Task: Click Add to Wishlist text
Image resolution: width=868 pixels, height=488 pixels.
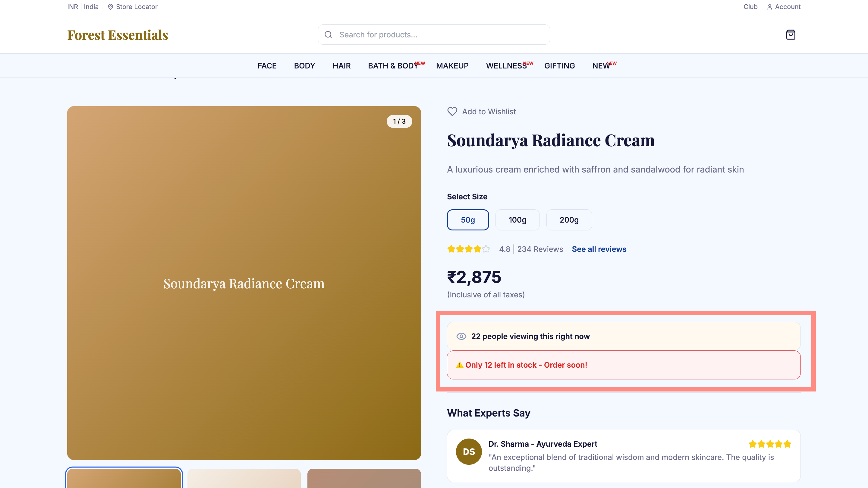Action: click(x=489, y=112)
